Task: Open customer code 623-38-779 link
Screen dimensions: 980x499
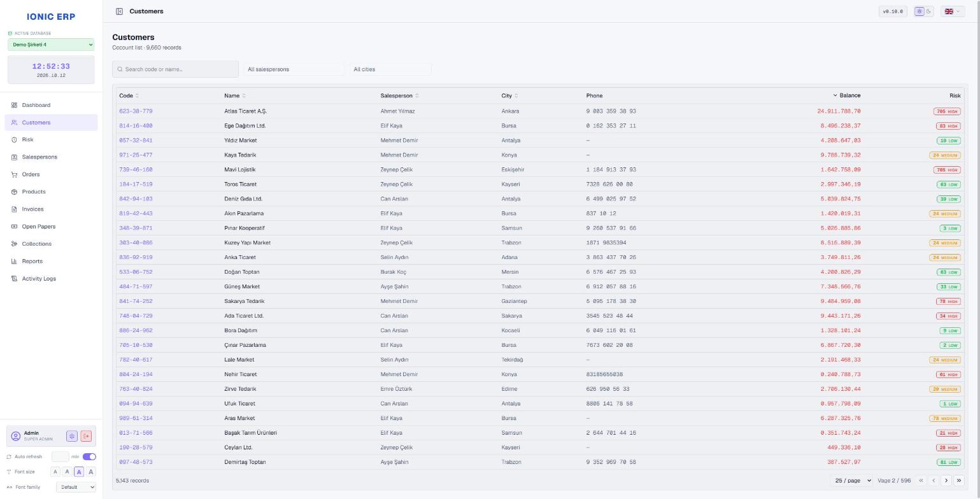Action: tap(136, 111)
